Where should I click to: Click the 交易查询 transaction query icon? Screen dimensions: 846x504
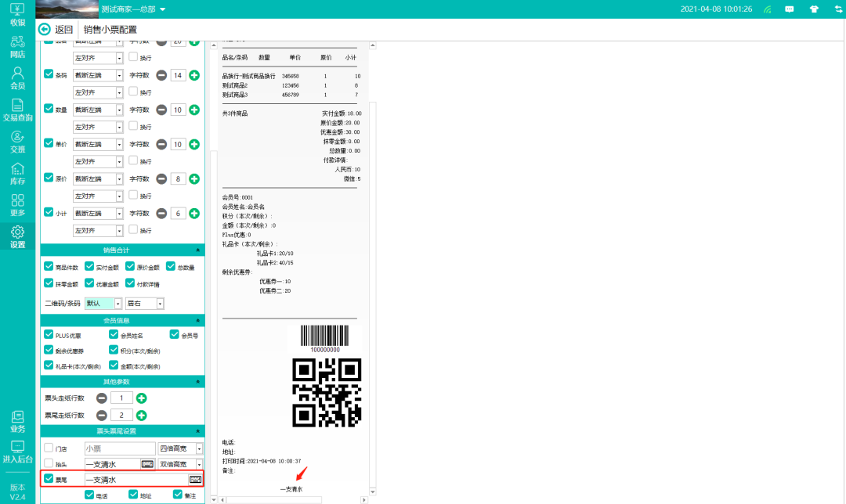pyautogui.click(x=17, y=110)
